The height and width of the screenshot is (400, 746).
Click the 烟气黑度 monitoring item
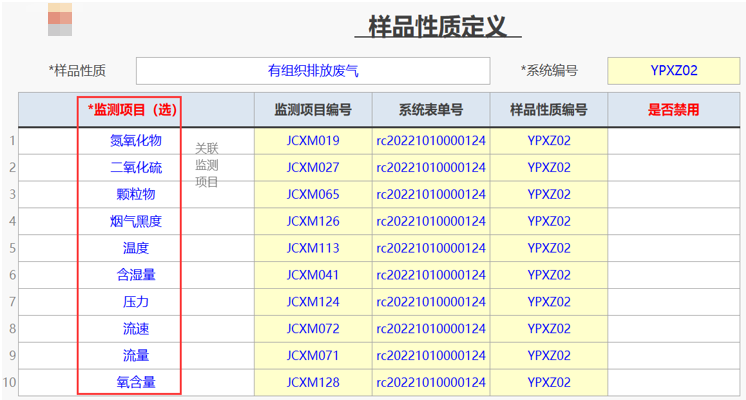(x=135, y=221)
